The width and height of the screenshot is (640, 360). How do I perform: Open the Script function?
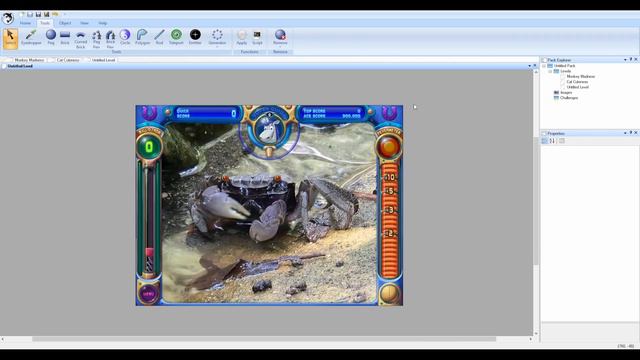(257, 37)
